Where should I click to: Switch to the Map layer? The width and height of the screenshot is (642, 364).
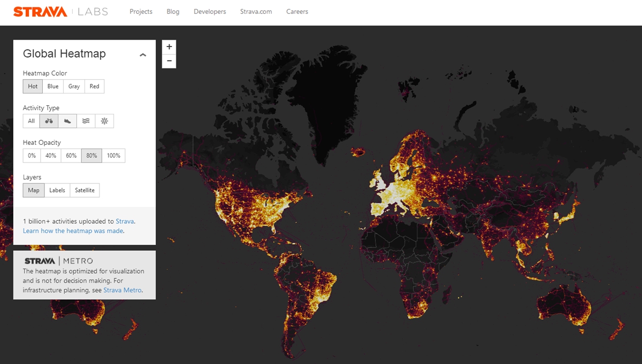click(x=34, y=190)
